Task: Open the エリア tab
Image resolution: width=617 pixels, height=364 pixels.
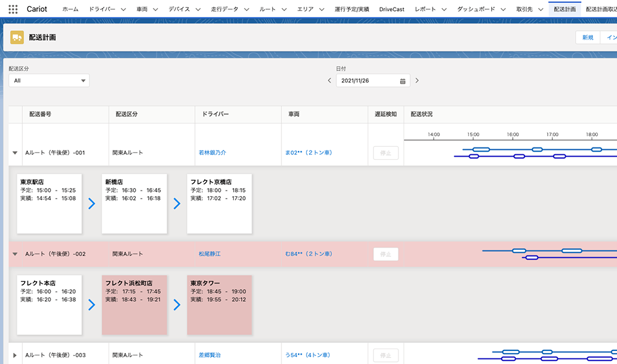Action: point(305,9)
